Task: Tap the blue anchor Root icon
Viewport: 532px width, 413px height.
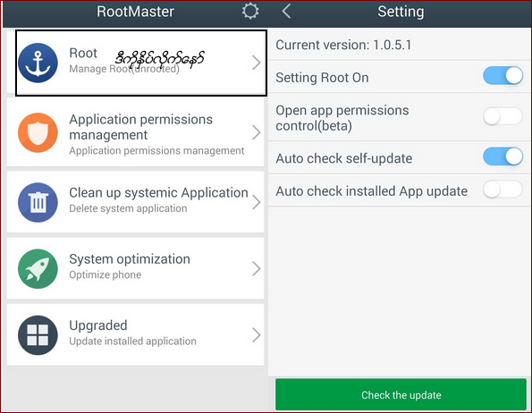Action: [38, 63]
